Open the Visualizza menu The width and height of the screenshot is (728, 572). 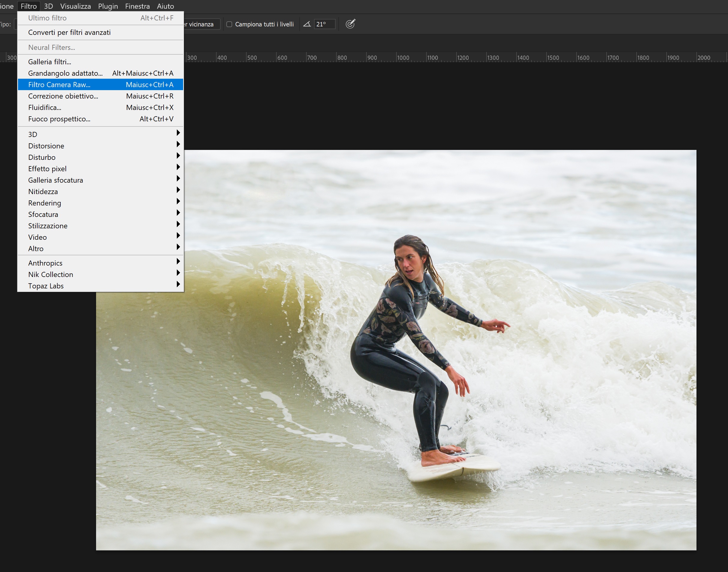click(x=75, y=6)
